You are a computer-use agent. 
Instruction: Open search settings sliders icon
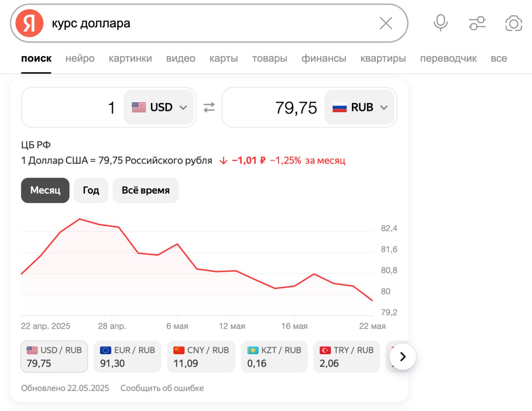(x=477, y=23)
